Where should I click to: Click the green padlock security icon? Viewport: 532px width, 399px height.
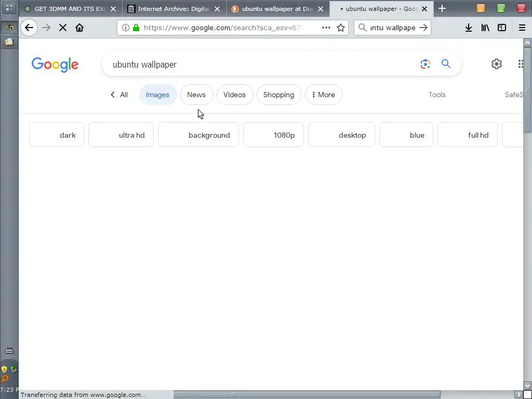pyautogui.click(x=136, y=28)
